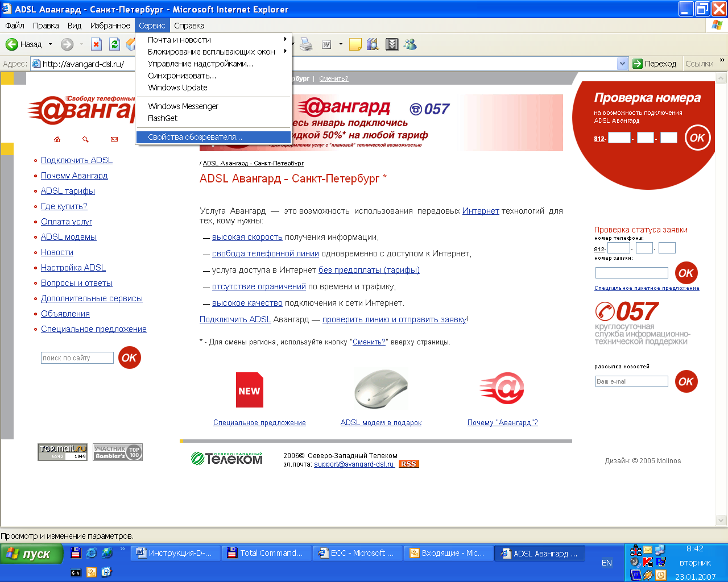This screenshot has width=728, height=582.
Task: Click the vertical scrollbar down arrow
Action: point(722,520)
